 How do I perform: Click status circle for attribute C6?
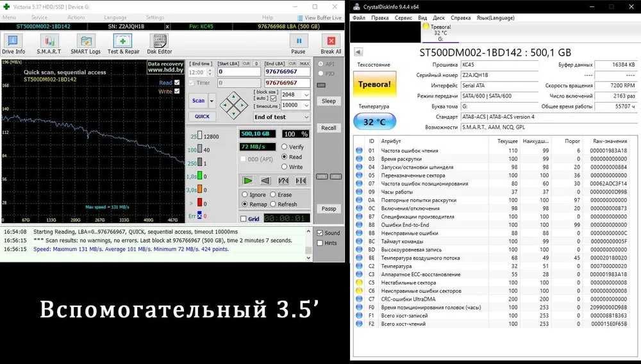point(359,290)
